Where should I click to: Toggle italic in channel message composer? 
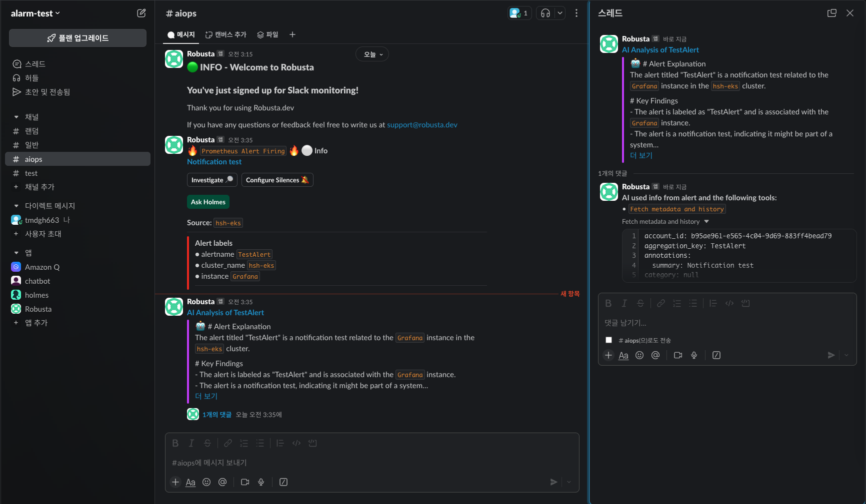pyautogui.click(x=191, y=443)
